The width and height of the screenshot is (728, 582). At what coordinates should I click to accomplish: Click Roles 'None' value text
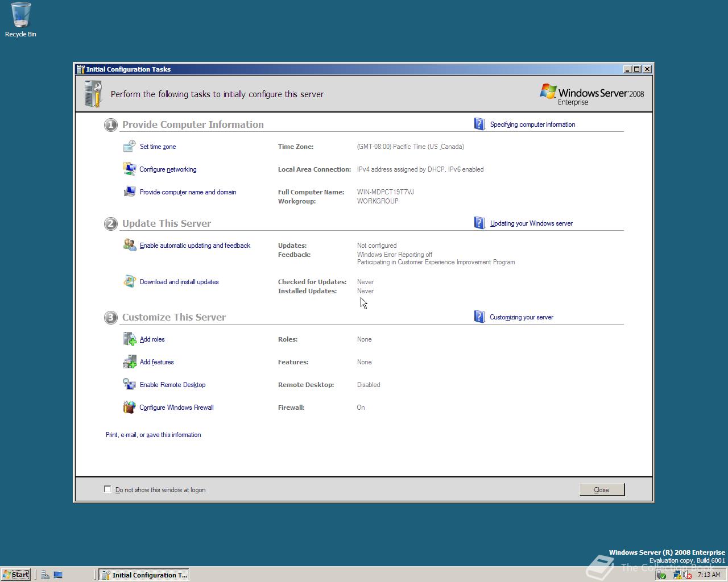point(364,339)
